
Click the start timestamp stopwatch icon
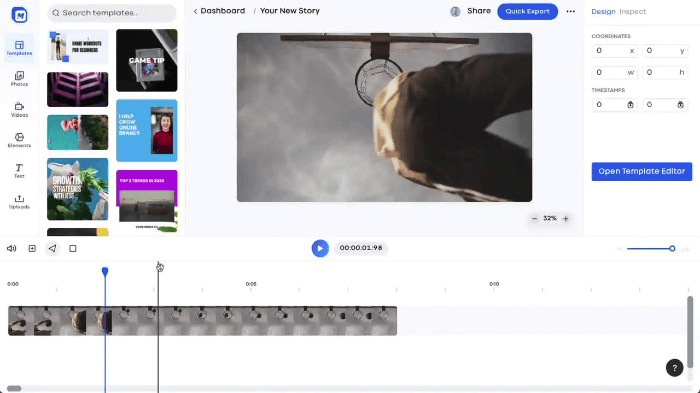pos(630,105)
